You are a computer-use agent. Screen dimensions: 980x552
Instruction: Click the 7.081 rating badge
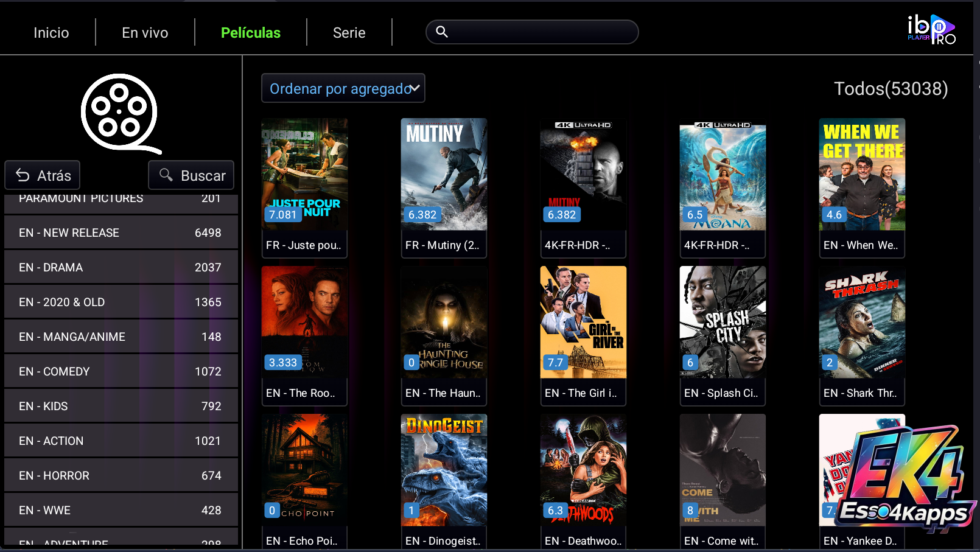[283, 215]
